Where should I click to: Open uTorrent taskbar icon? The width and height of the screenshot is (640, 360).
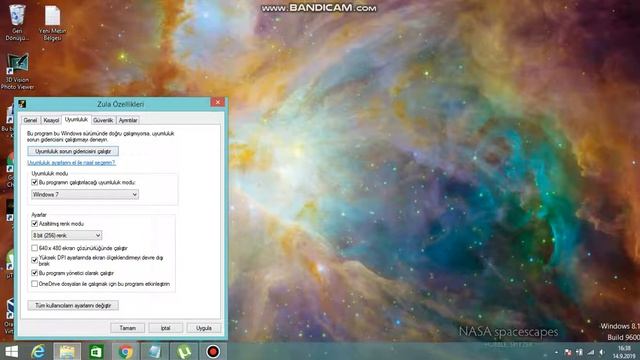point(184,351)
